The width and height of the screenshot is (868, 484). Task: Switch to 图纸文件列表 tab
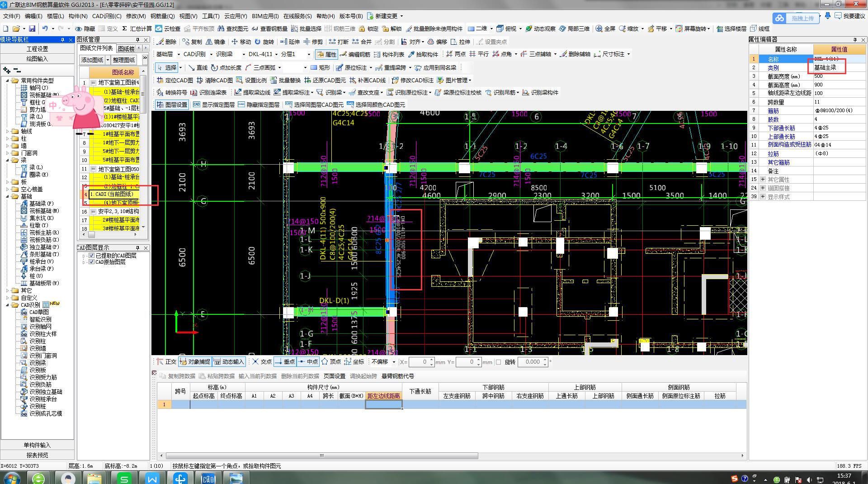click(x=96, y=48)
